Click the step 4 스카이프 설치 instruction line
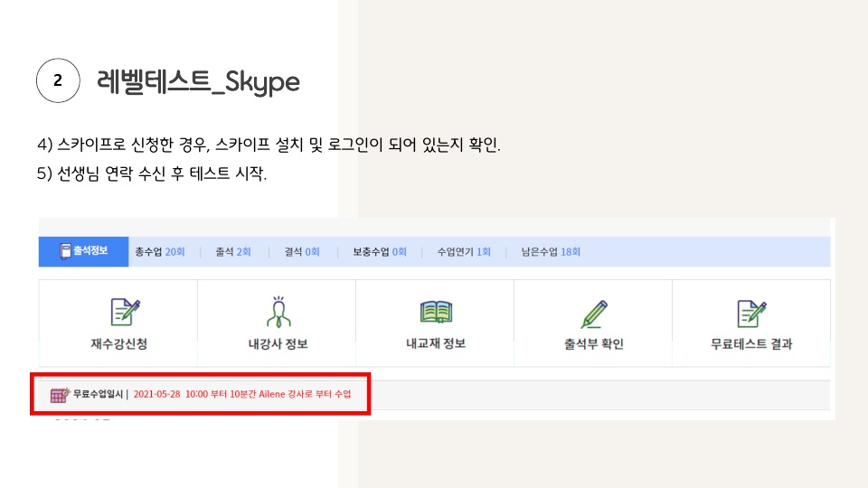 [x=269, y=145]
